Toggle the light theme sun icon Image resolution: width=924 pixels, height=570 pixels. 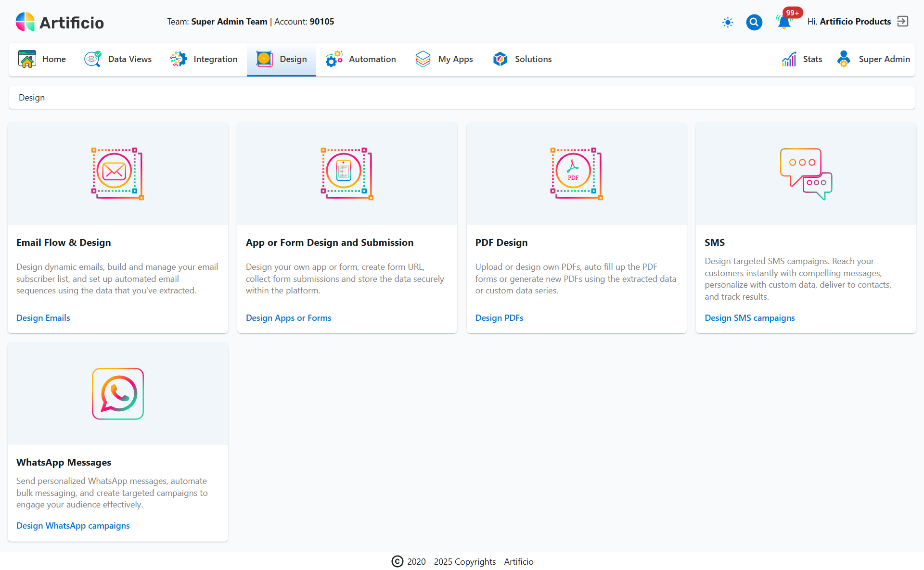(728, 22)
